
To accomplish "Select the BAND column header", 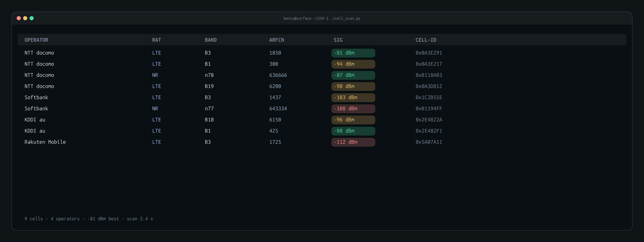I will (211, 40).
